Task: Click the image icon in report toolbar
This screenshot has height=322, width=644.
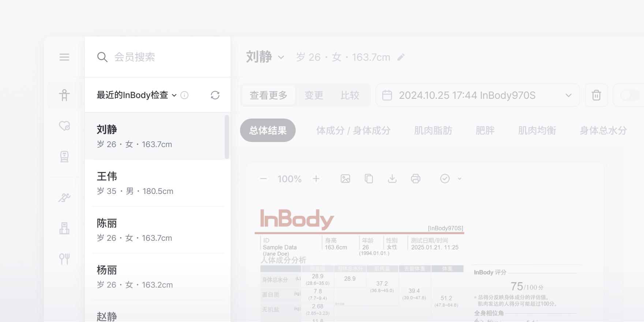Action: [x=345, y=179]
